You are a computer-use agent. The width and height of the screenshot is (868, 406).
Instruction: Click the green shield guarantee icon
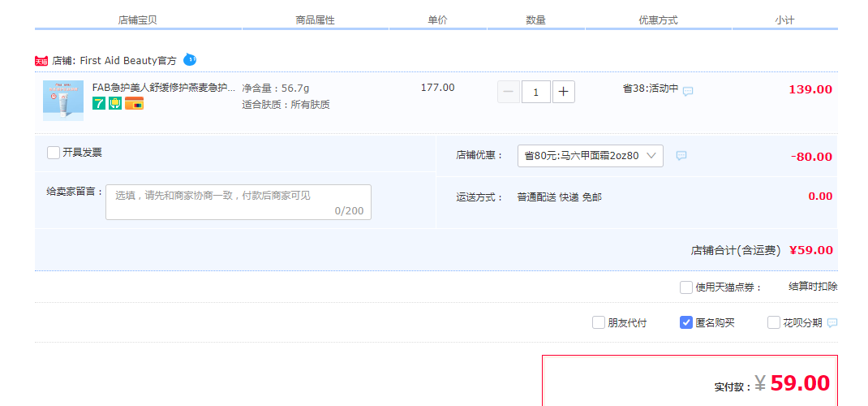click(x=115, y=103)
